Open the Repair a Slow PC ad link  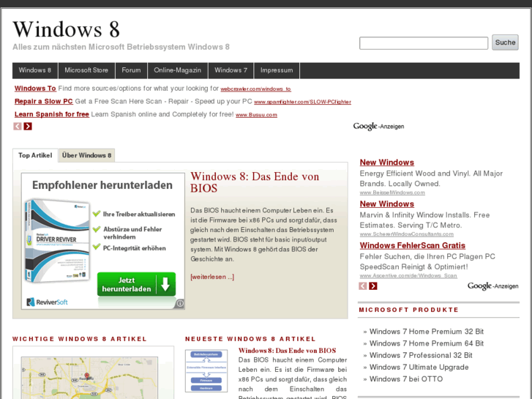click(44, 101)
